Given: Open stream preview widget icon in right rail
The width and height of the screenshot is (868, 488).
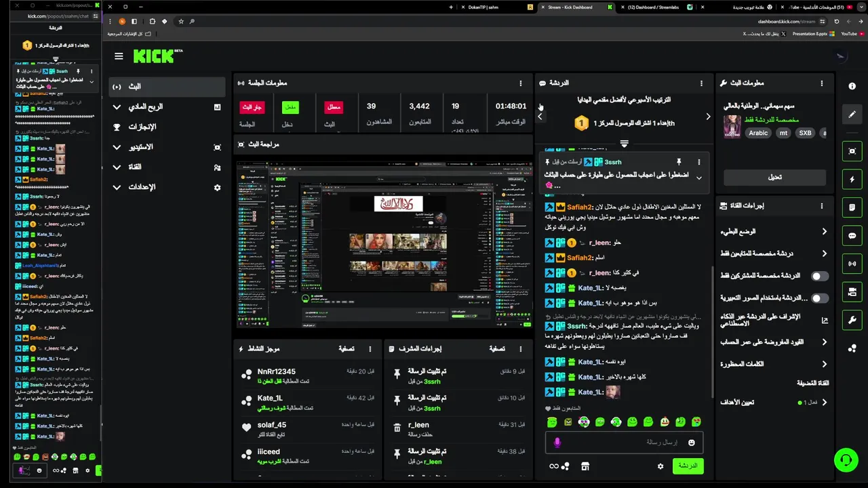Looking at the screenshot, I should tap(852, 151).
